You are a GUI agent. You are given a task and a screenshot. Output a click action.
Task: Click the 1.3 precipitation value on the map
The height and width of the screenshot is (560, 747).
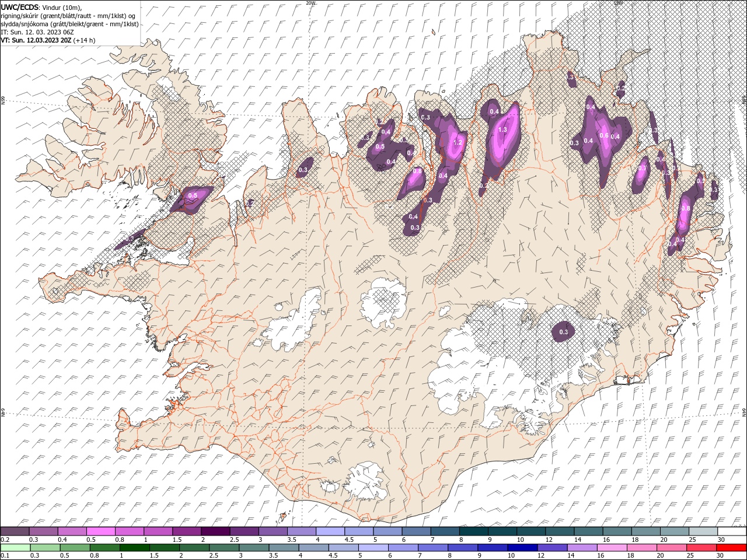502,129
